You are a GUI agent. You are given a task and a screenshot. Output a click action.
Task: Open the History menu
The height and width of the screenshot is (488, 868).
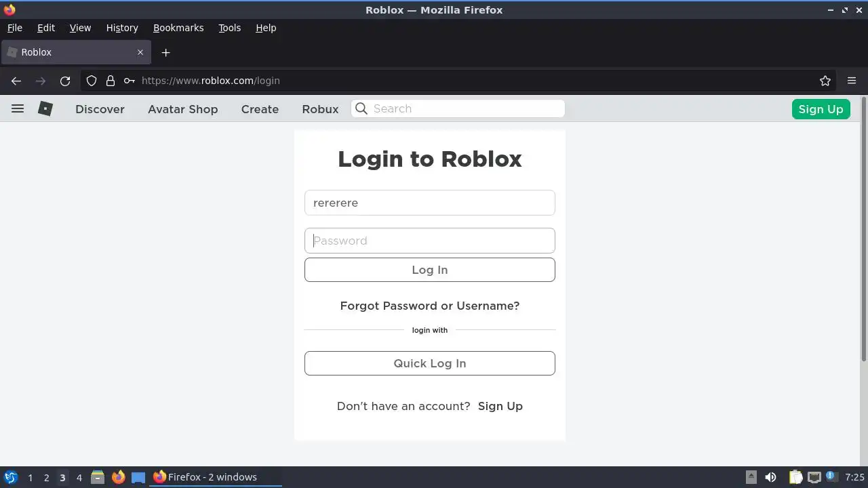pos(122,28)
